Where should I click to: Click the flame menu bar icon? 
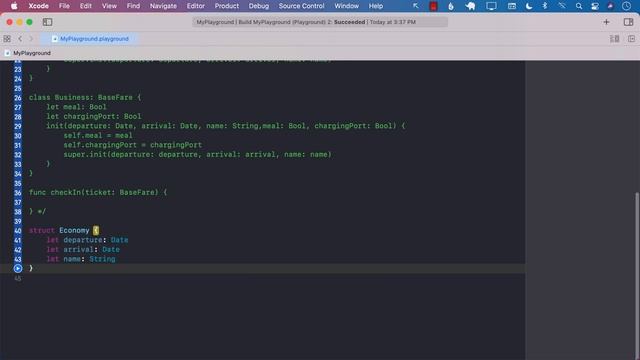(x=451, y=6)
